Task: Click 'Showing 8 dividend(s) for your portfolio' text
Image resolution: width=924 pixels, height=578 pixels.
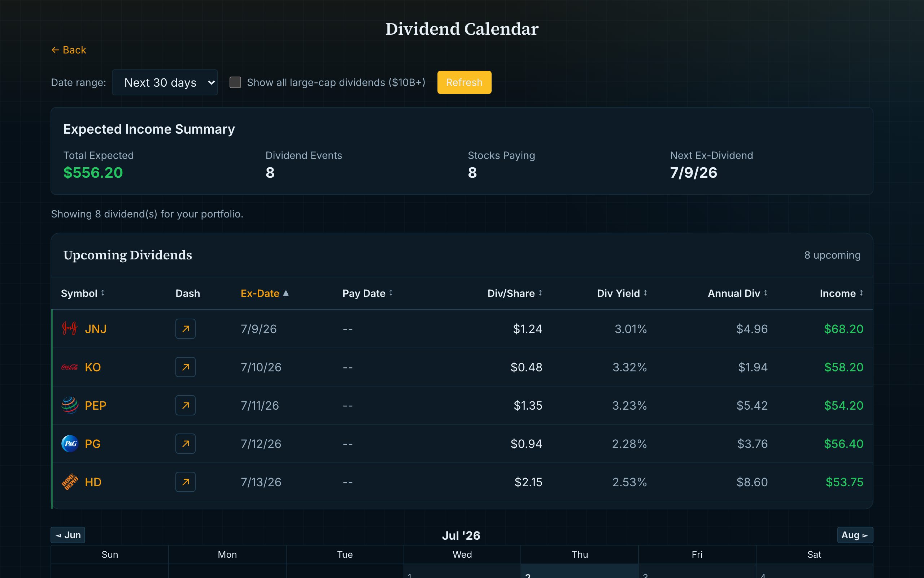Action: 147,214
